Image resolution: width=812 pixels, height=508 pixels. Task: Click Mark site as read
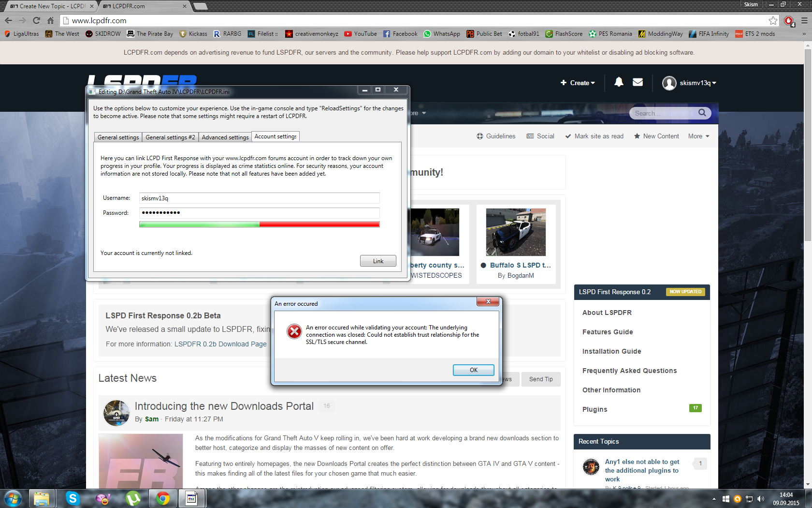594,136
